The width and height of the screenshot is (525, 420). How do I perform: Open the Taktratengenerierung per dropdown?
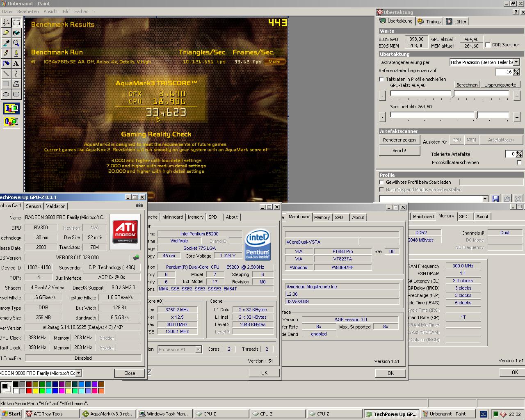(x=516, y=62)
